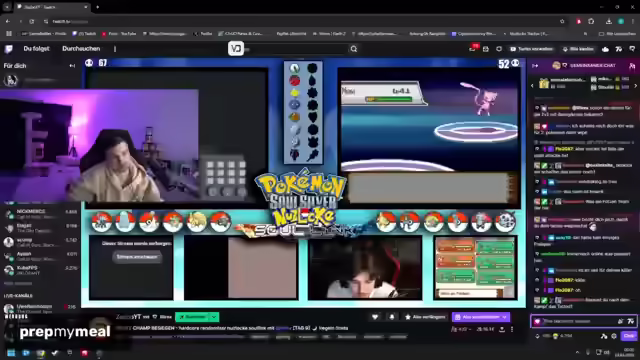The height and width of the screenshot is (360, 640).
Task: Click the Twitch search magnifier button
Action: pos(353,49)
